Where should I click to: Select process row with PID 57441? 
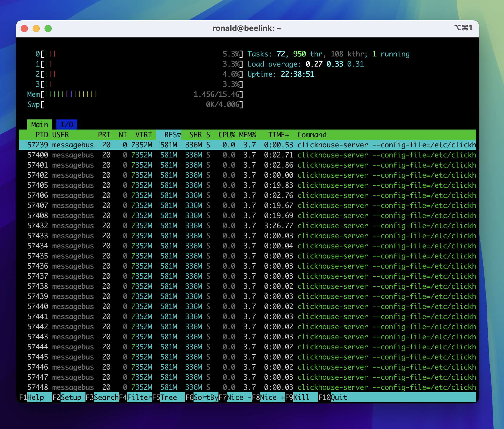[248, 316]
